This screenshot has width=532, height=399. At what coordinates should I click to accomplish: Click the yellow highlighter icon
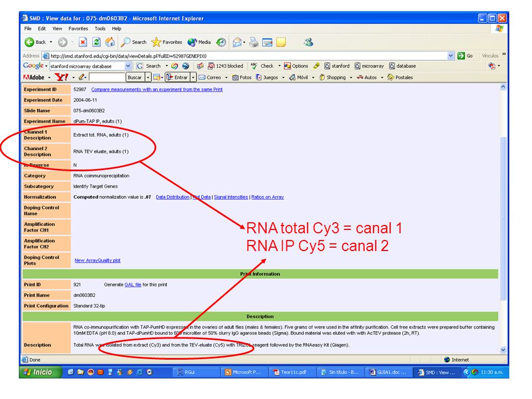(x=316, y=66)
